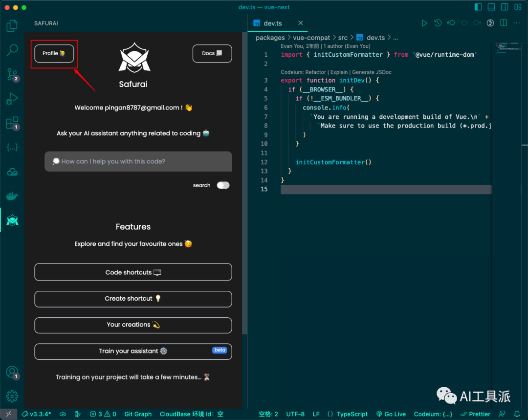Toggle the bottom panel layout icon
Screen dimensions: 528x420
[x=491, y=7]
